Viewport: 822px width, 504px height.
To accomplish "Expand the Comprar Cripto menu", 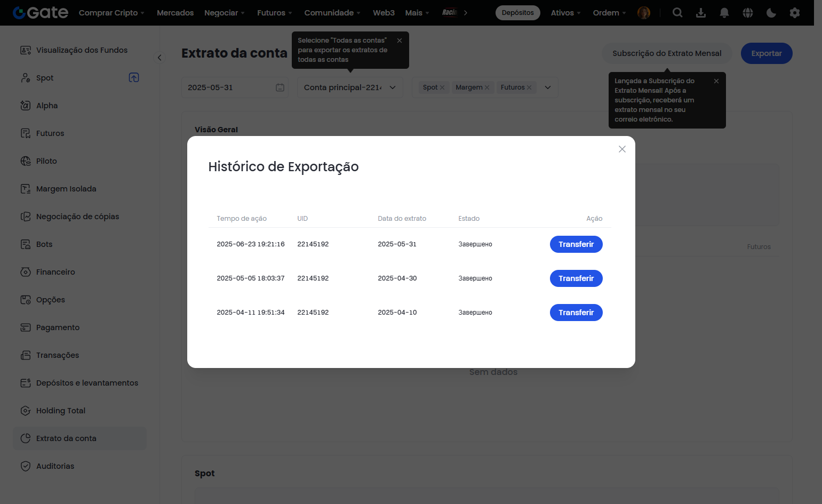I will pyautogui.click(x=111, y=13).
